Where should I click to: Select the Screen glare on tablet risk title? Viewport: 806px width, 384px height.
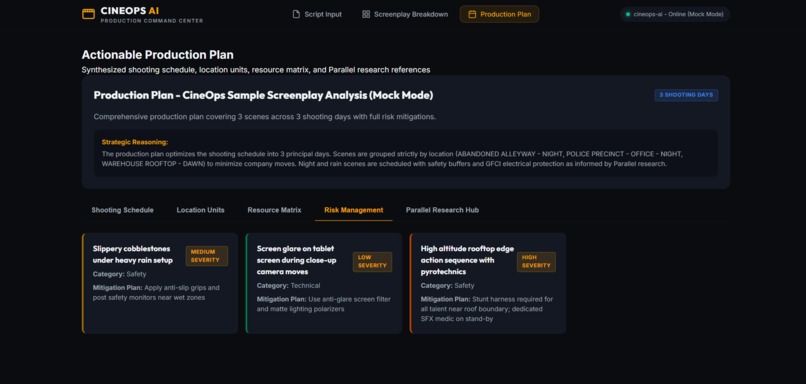pos(297,260)
